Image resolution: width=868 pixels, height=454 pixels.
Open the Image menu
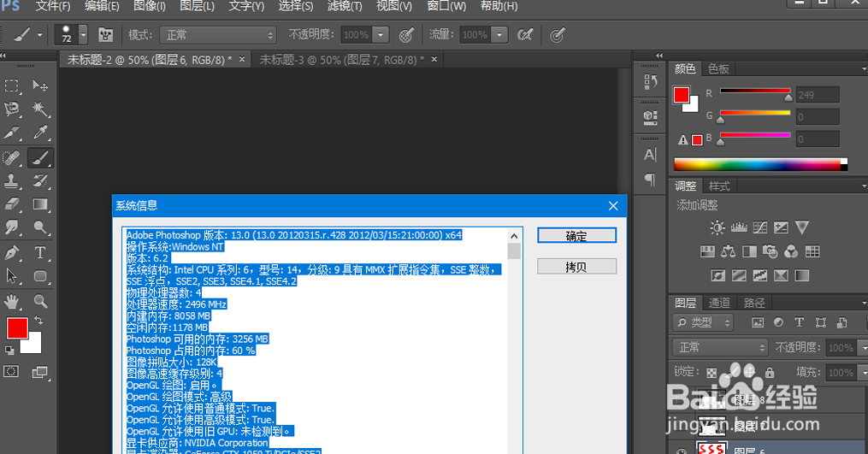pos(150,6)
